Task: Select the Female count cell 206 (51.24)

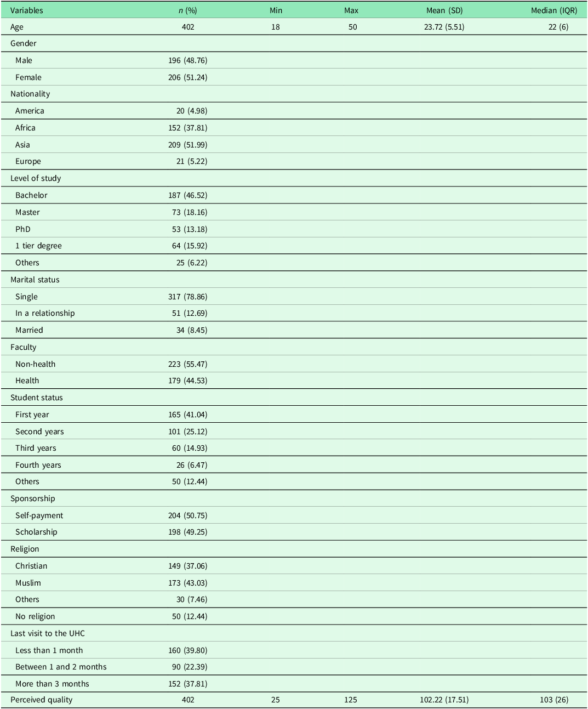Action: tap(187, 77)
